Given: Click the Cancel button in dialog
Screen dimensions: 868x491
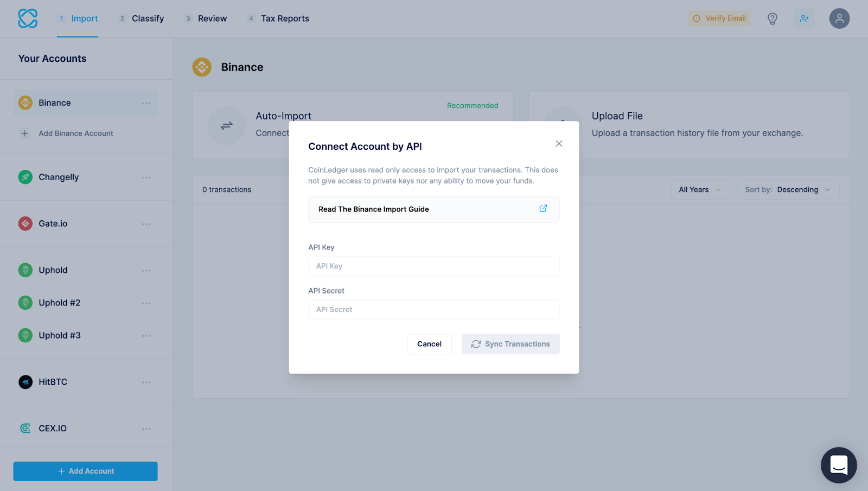Looking at the screenshot, I should tap(429, 344).
